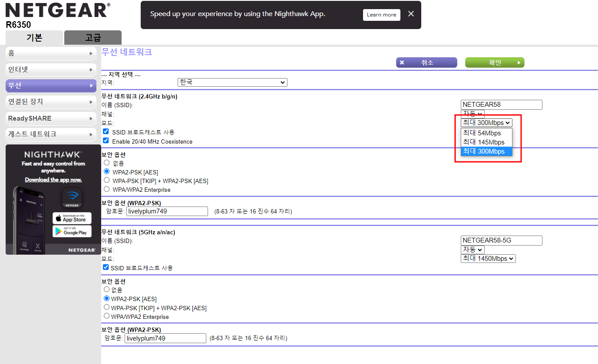Open the 5GHz 채널 dropdown

[472, 249]
